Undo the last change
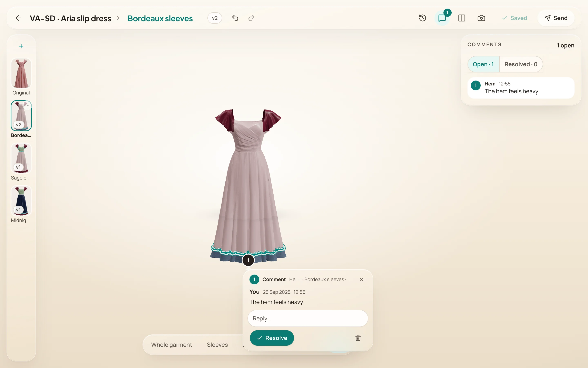 [235, 18]
